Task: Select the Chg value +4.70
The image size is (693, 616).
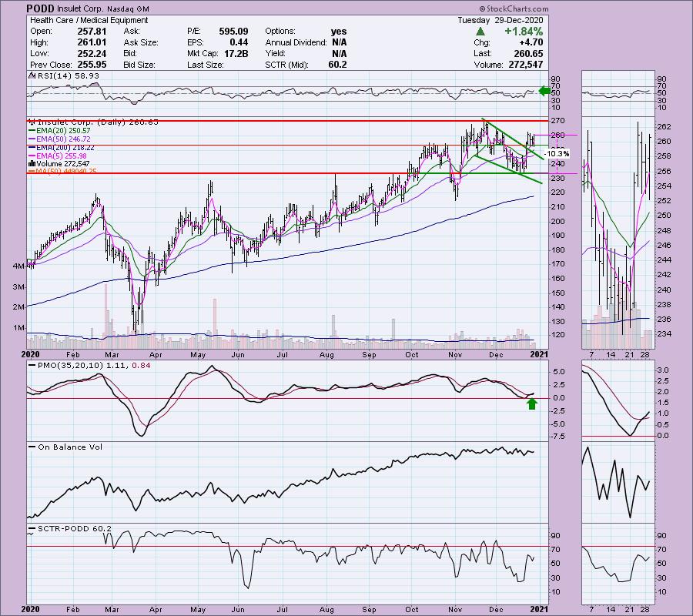Action: click(531, 42)
